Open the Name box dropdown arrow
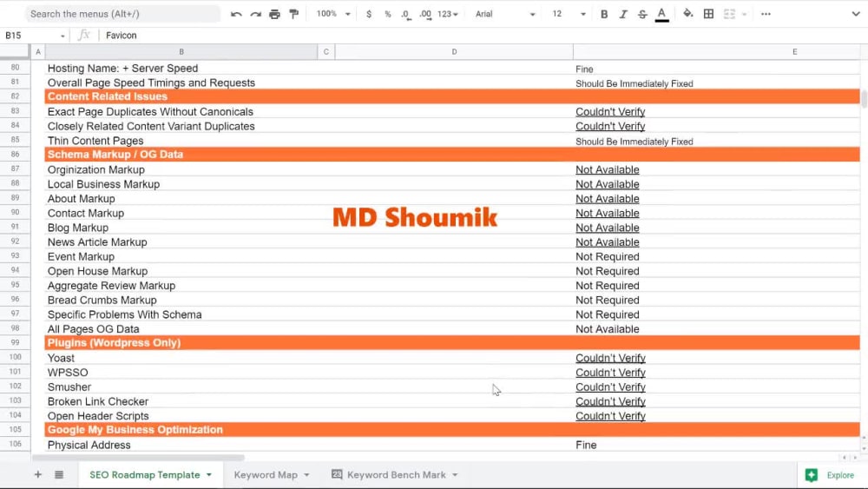This screenshot has width=868, height=489. click(x=62, y=36)
